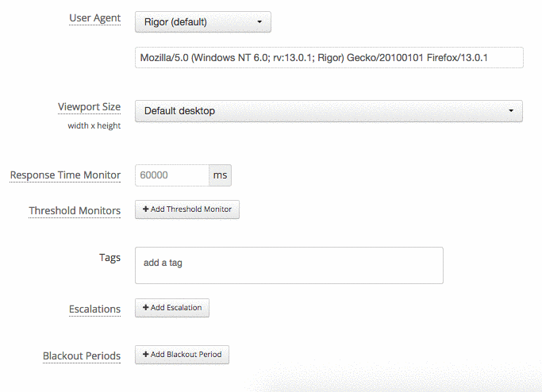
Task: Click the caret arrow on Viewport Size dropdown
Action: (511, 111)
